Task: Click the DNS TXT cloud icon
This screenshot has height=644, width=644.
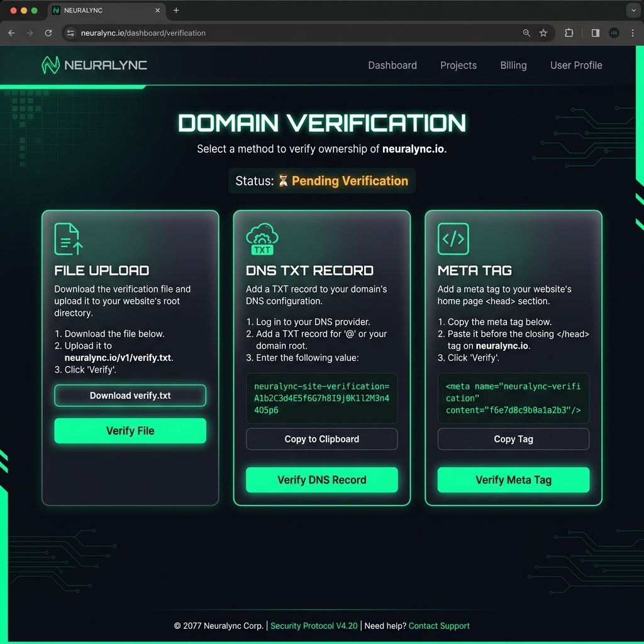Action: click(x=262, y=240)
